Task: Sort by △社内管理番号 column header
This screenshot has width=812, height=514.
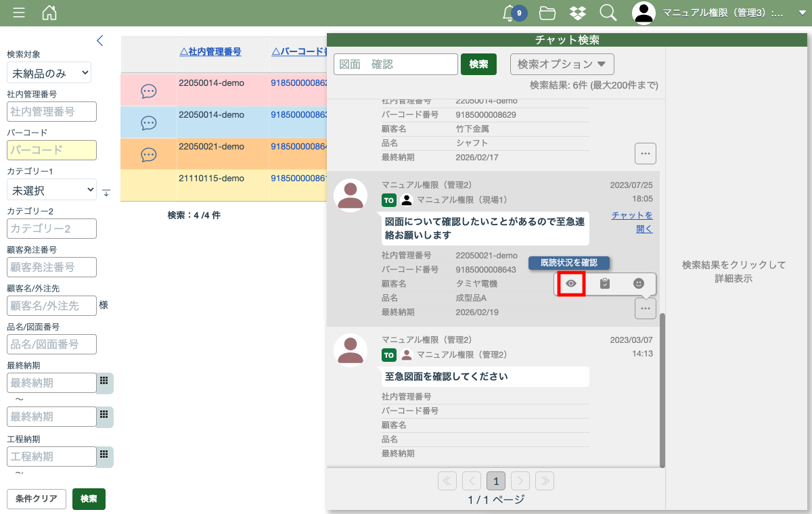Action: (210, 51)
